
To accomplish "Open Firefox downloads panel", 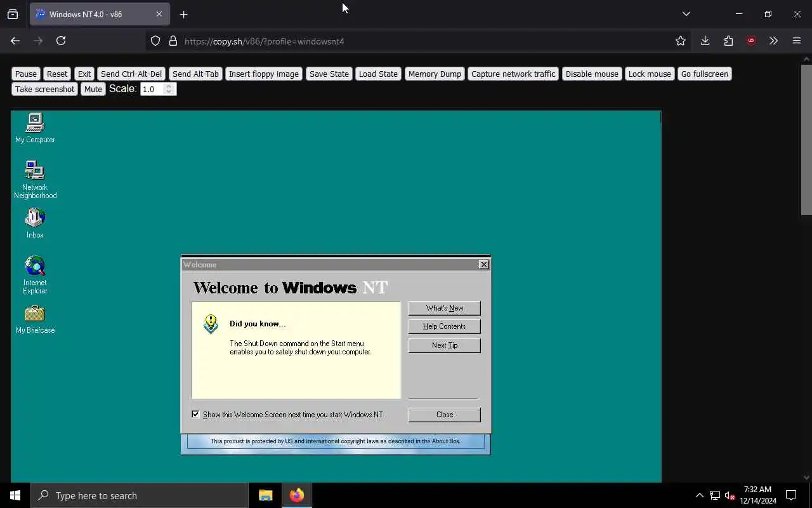I will (705, 41).
